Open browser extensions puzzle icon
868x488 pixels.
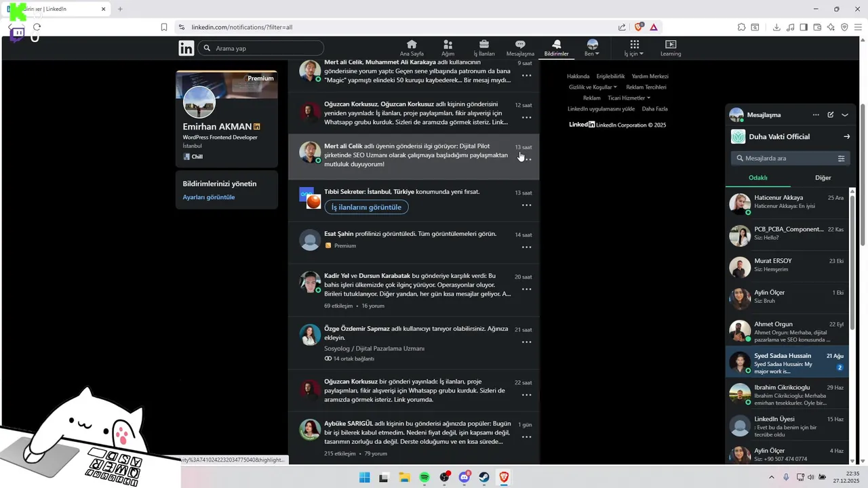[742, 27]
